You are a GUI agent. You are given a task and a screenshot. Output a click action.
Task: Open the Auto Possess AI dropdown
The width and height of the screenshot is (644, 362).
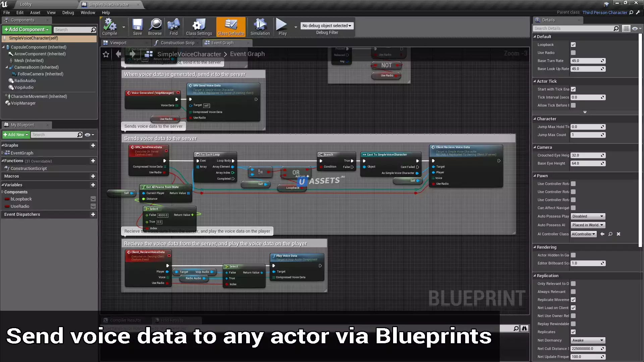588,225
